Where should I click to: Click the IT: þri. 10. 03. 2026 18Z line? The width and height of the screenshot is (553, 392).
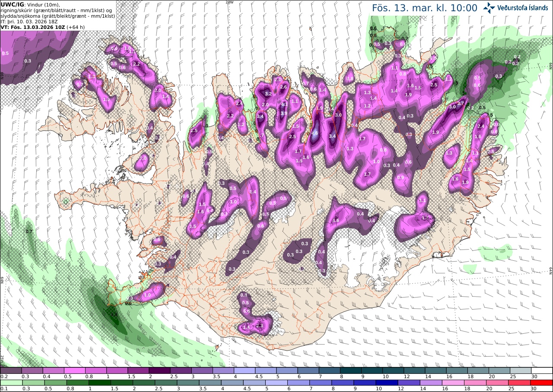tap(29, 21)
